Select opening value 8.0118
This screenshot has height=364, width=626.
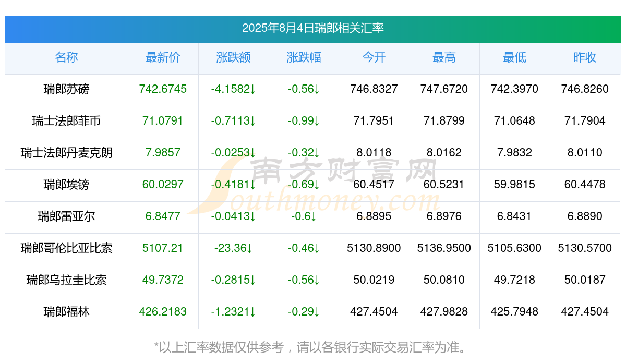point(374,153)
